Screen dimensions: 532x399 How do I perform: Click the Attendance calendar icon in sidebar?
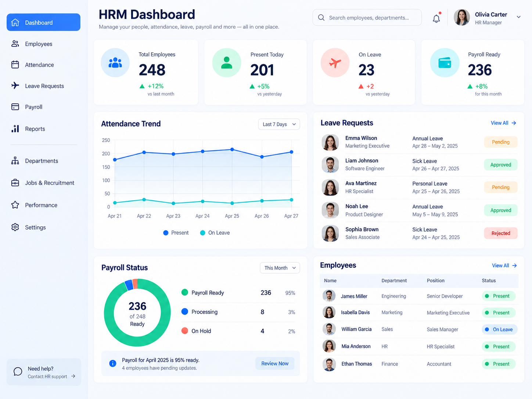coord(15,65)
